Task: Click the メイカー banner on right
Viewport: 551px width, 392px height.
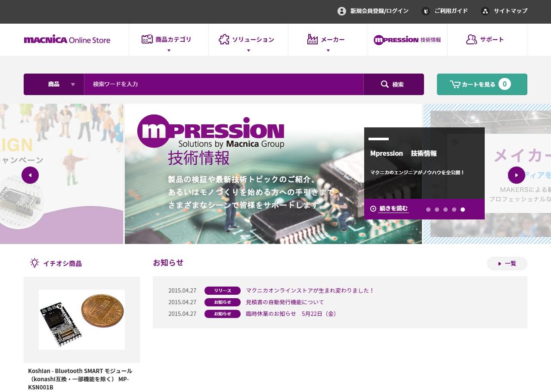Action: pos(487,174)
